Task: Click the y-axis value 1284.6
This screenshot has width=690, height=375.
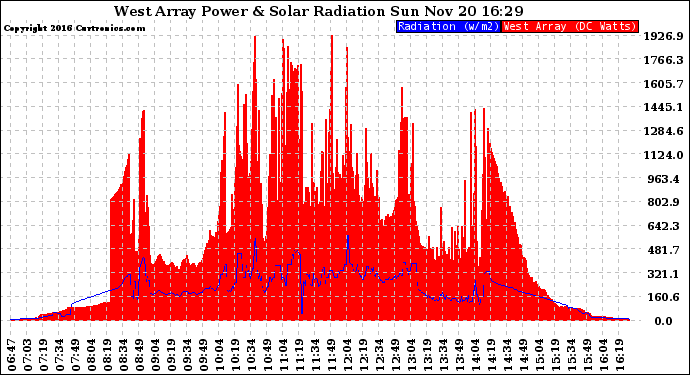Action: (x=664, y=131)
